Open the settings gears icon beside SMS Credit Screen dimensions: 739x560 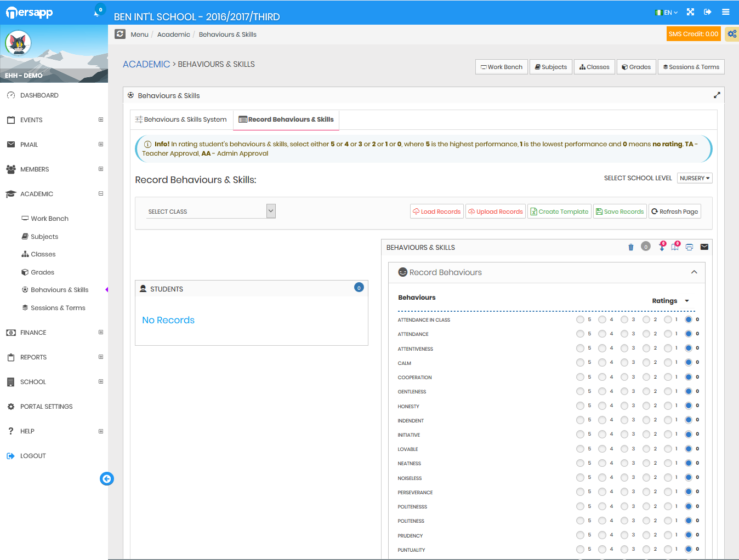pyautogui.click(x=732, y=34)
